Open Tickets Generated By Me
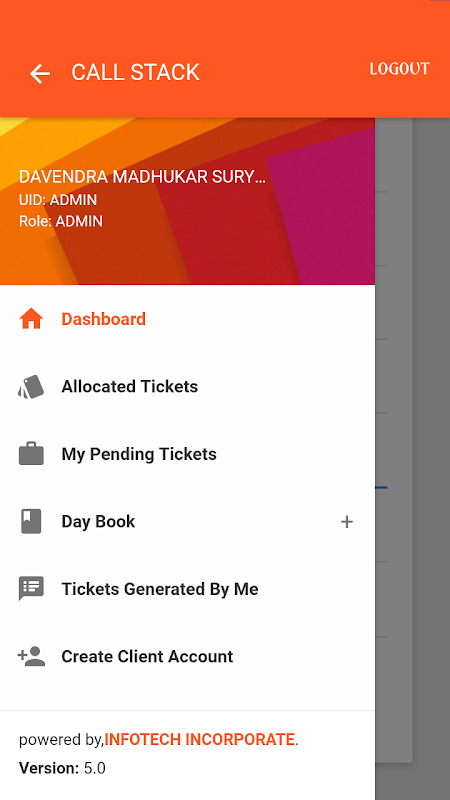450x800 pixels. click(x=187, y=589)
